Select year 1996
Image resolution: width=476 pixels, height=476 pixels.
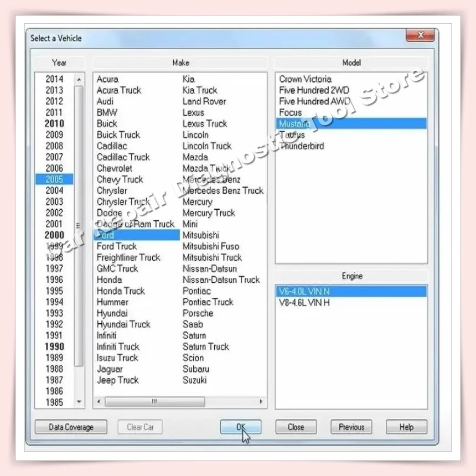[x=54, y=280]
